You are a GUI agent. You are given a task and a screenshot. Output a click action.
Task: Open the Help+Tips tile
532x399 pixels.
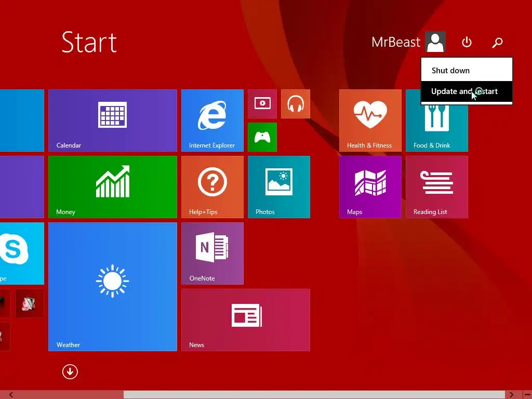[x=212, y=187]
